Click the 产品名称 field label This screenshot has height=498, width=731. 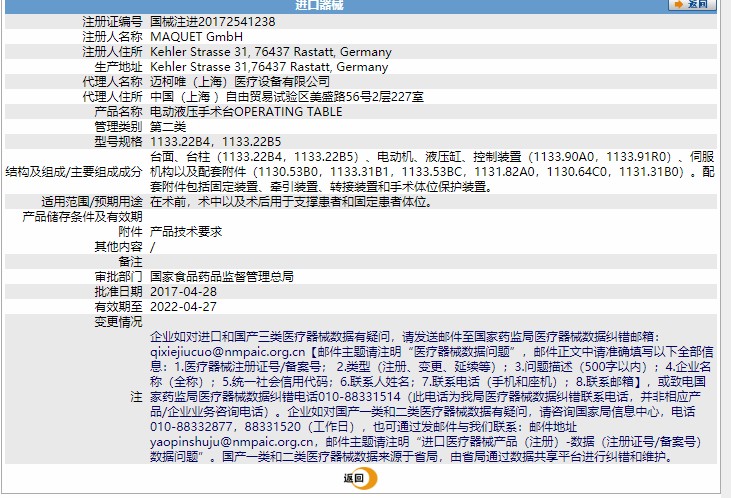pyautogui.click(x=118, y=111)
